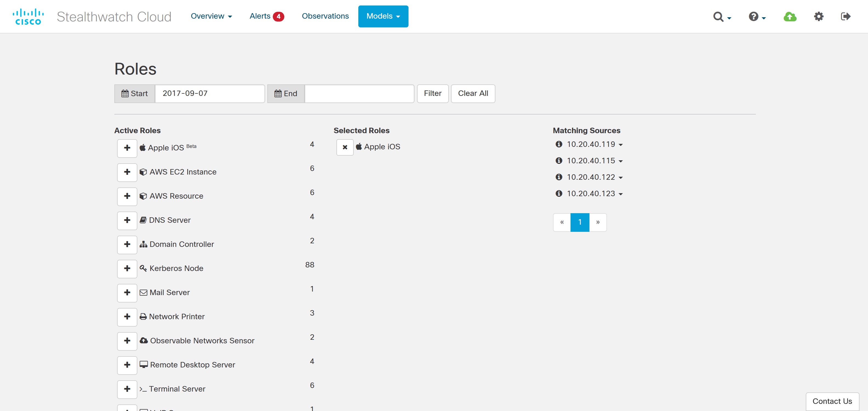
Task: Remove Apple iOS from Selected Roles
Action: click(345, 147)
